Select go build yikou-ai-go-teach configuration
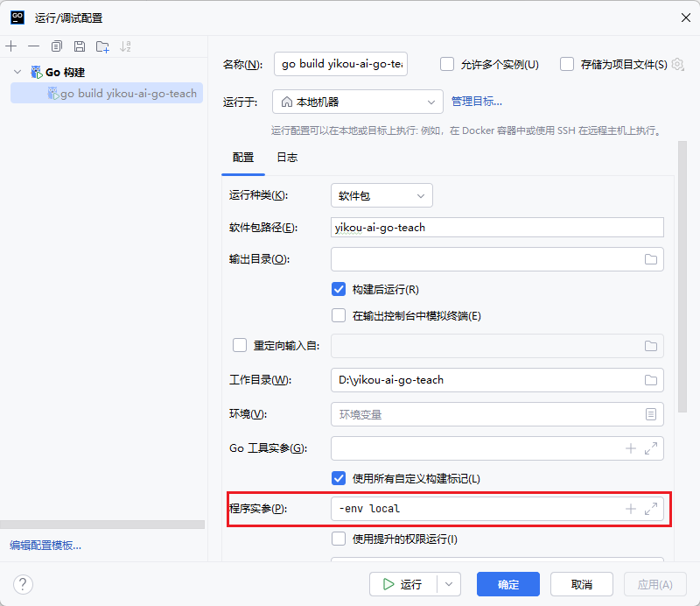 point(107,94)
